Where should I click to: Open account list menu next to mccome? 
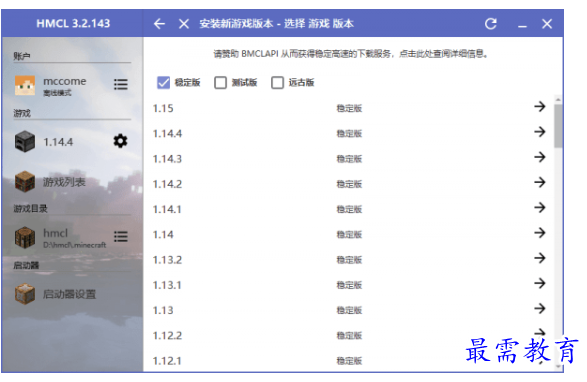click(121, 84)
